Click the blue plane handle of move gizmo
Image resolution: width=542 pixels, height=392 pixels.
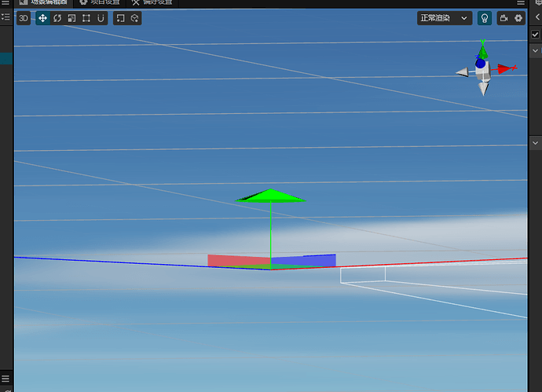click(x=303, y=261)
